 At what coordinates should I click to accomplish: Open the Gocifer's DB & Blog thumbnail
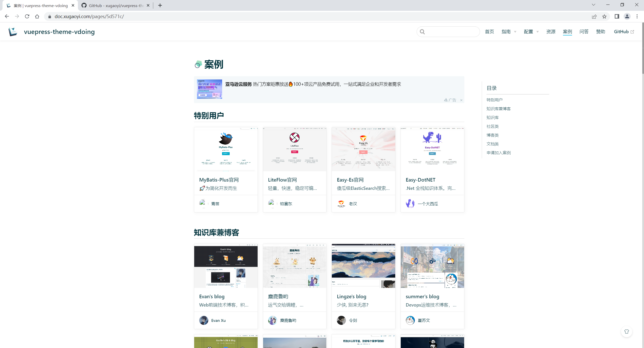pos(226,341)
